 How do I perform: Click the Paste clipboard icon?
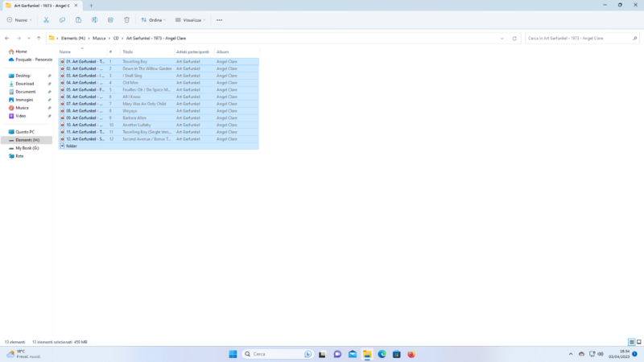pos(78,19)
